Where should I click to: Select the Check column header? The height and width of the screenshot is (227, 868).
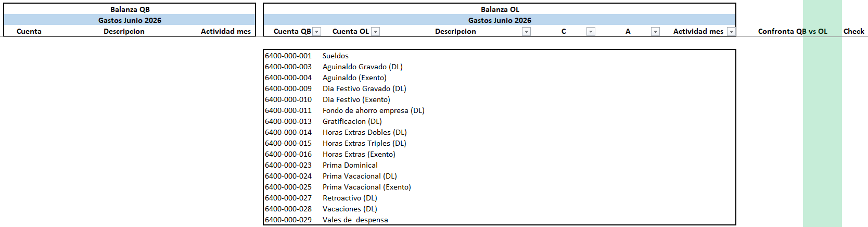(854, 31)
